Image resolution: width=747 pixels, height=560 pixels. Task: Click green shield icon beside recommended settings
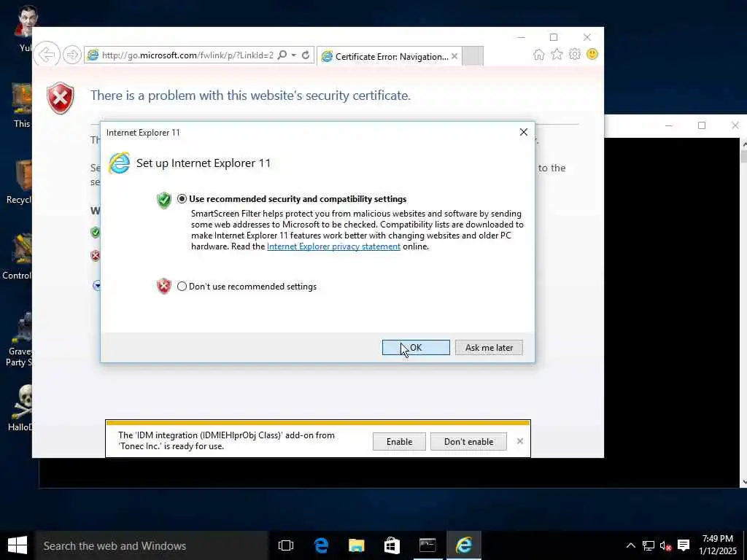click(x=164, y=200)
